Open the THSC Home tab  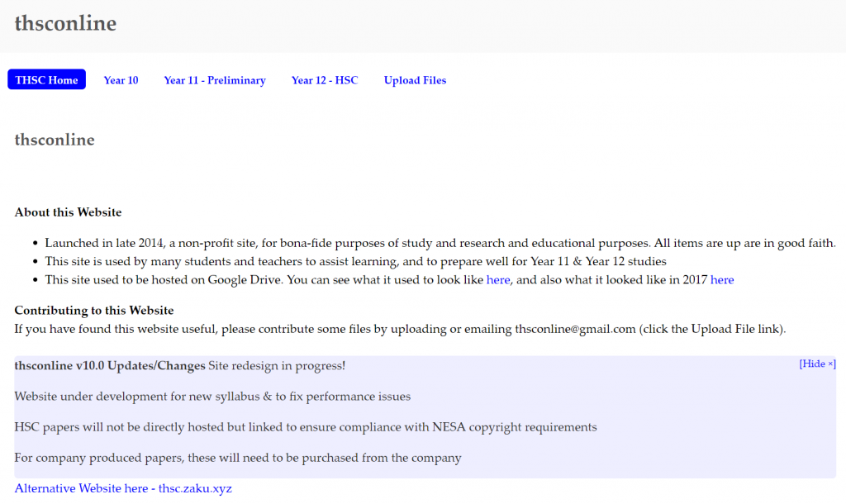coord(46,80)
